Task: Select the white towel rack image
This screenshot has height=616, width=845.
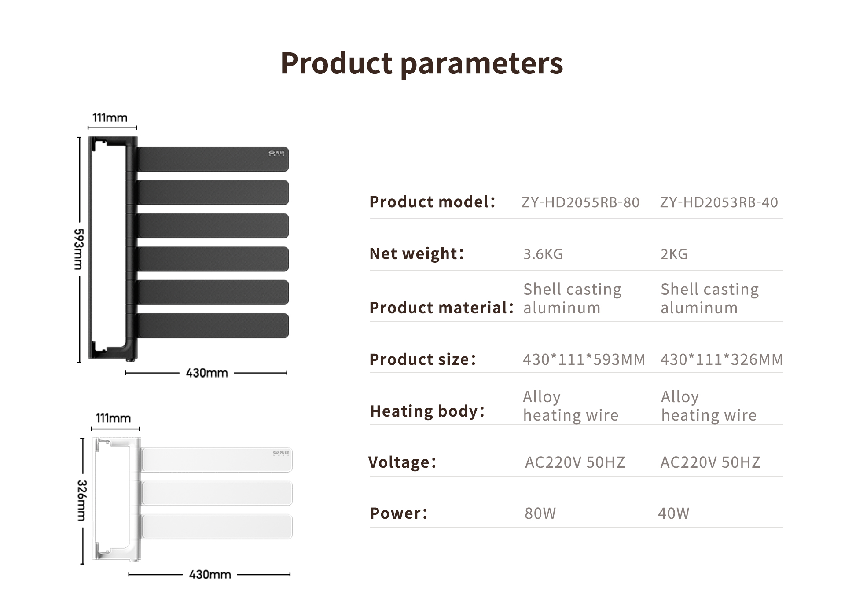Action: click(192, 499)
